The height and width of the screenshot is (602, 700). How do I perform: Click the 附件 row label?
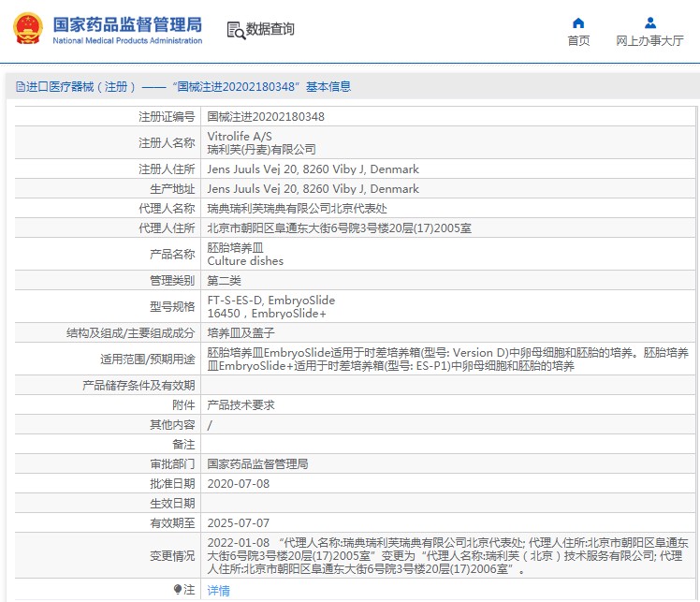183,405
